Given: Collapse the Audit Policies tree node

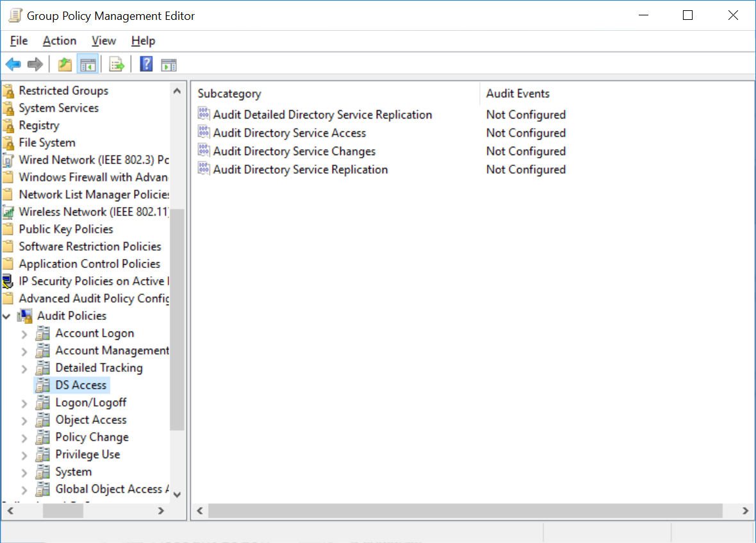Looking at the screenshot, I should tap(7, 316).
